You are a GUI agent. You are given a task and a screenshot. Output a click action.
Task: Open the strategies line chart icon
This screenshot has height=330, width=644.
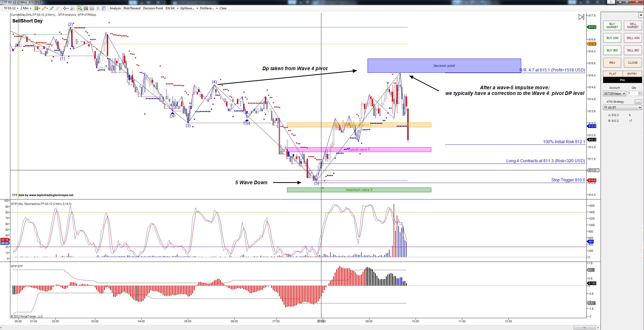pyautogui.click(x=92, y=8)
